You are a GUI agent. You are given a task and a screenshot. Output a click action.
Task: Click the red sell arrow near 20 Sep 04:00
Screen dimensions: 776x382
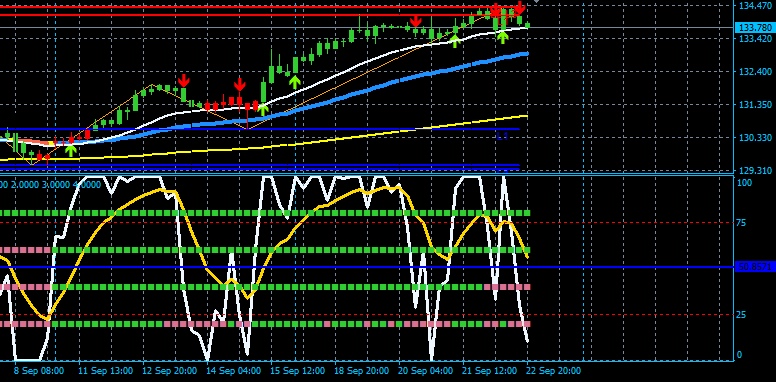coord(416,20)
